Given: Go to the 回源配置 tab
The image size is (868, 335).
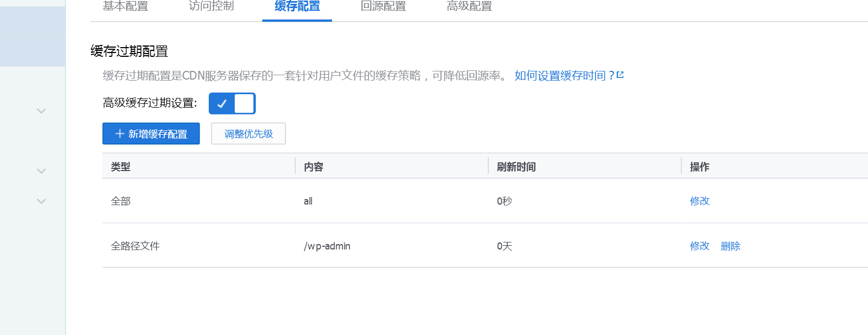Looking at the screenshot, I should (x=383, y=6).
